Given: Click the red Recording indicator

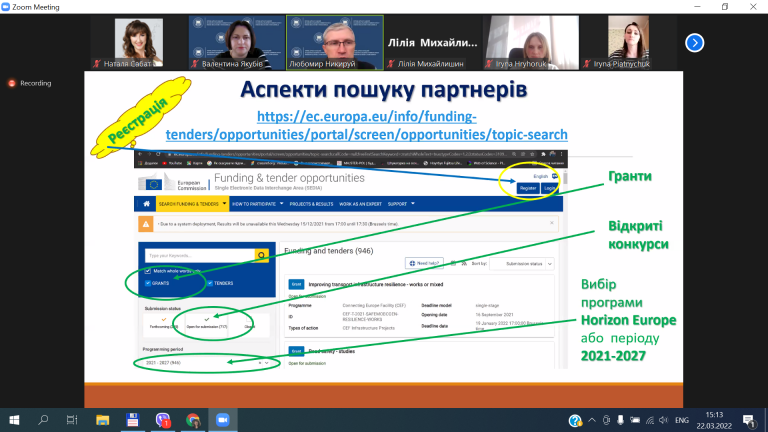Looking at the screenshot, I should pyautogui.click(x=29, y=83).
